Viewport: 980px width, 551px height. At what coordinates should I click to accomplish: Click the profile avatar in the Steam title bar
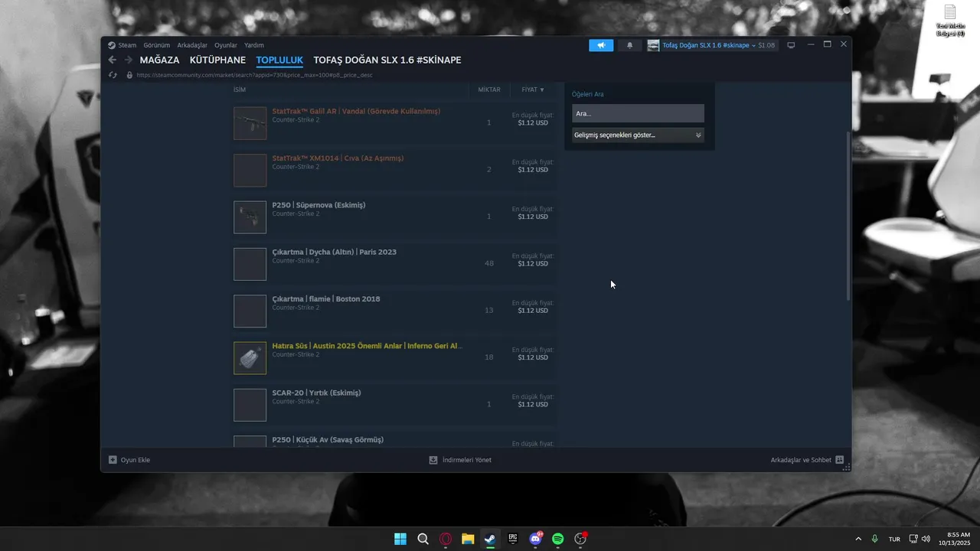click(x=653, y=45)
